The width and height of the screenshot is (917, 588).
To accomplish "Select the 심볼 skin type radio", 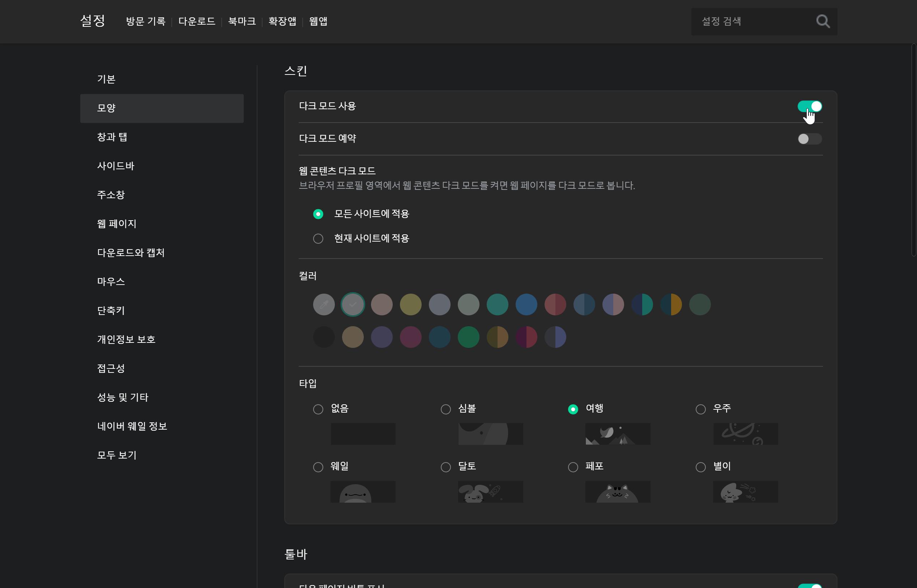I will click(x=445, y=409).
